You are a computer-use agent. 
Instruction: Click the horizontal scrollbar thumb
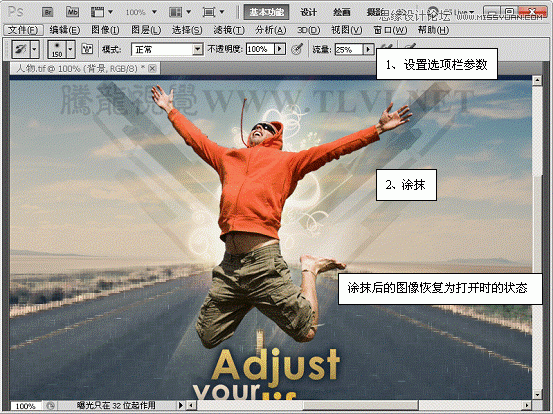(x=360, y=406)
